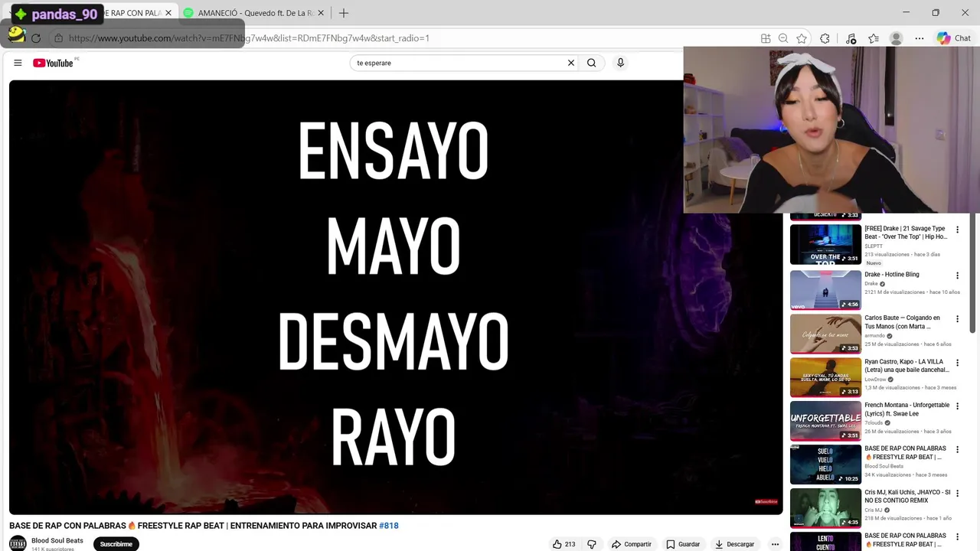The height and width of the screenshot is (551, 980).
Task: Reload the page with the refresh icon
Action: (35, 37)
